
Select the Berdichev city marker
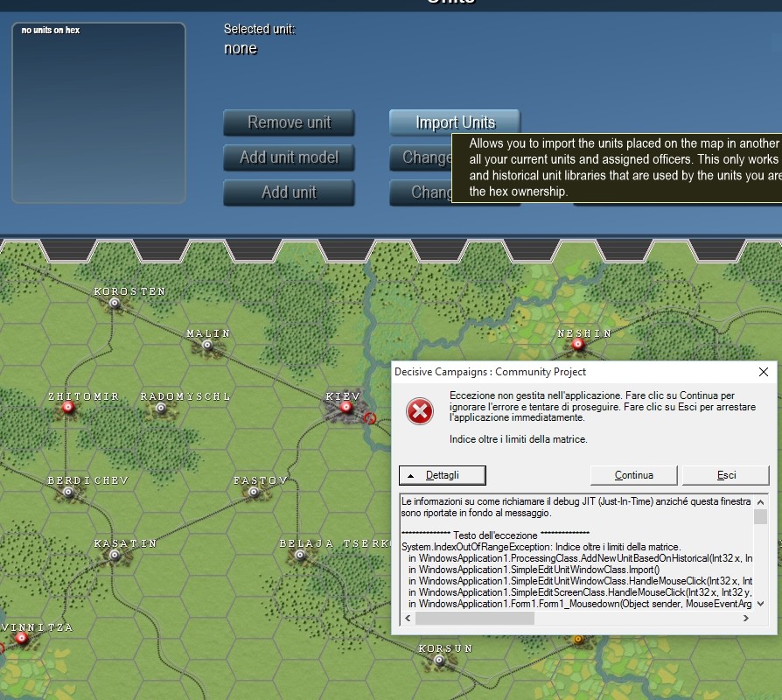[x=68, y=492]
